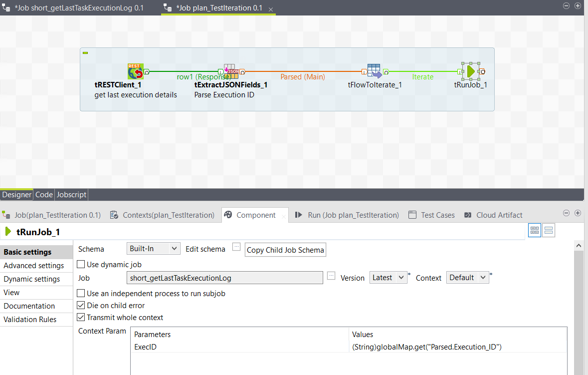Open the Context Default dropdown

pyautogui.click(x=468, y=278)
